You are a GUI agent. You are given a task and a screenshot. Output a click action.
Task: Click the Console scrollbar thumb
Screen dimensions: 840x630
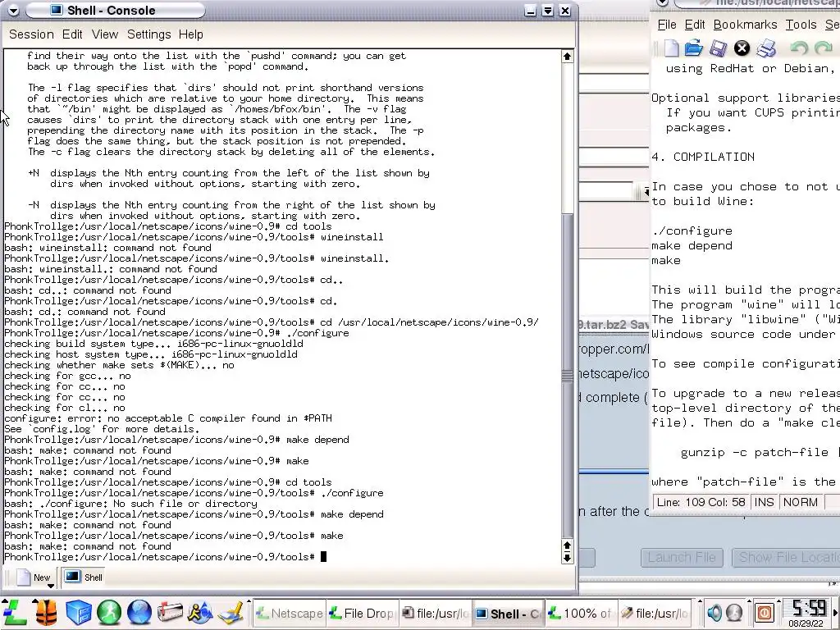pyautogui.click(x=568, y=375)
